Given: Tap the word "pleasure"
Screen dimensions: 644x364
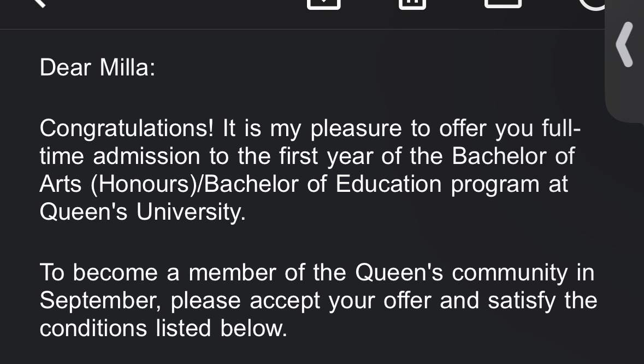Looking at the screenshot, I should click(356, 129).
